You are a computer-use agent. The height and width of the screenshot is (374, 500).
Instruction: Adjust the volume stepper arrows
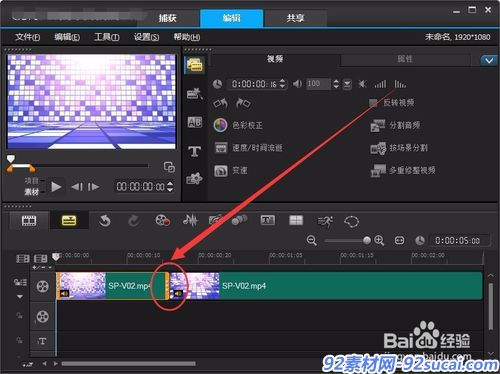(x=336, y=84)
